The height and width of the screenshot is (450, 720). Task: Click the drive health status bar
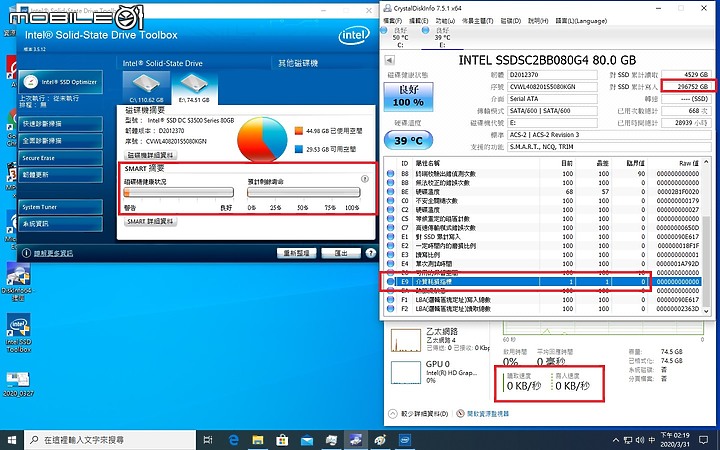coord(179,192)
